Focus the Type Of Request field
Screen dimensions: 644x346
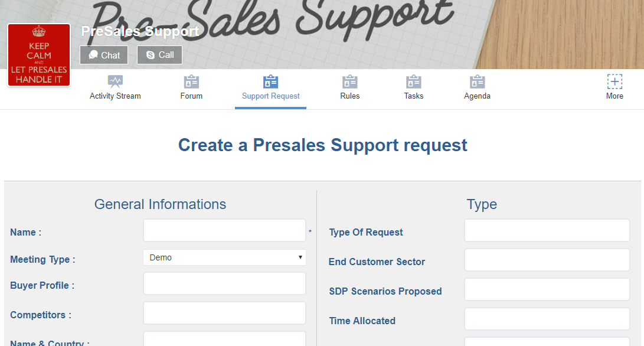547,230
